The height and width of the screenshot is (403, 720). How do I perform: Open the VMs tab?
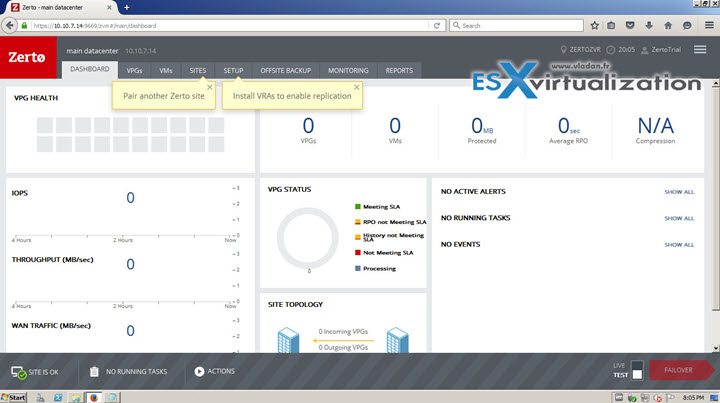[166, 71]
